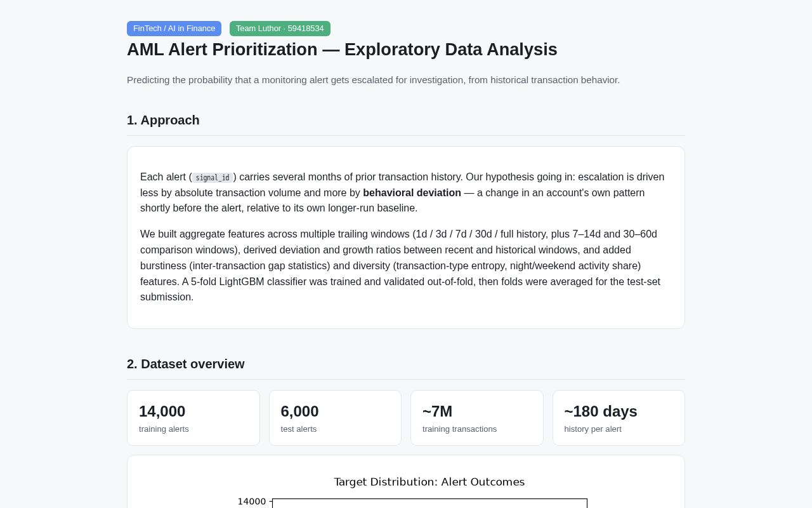
Task: Click the Team Luthor · 59418534 badge
Action: (x=280, y=29)
